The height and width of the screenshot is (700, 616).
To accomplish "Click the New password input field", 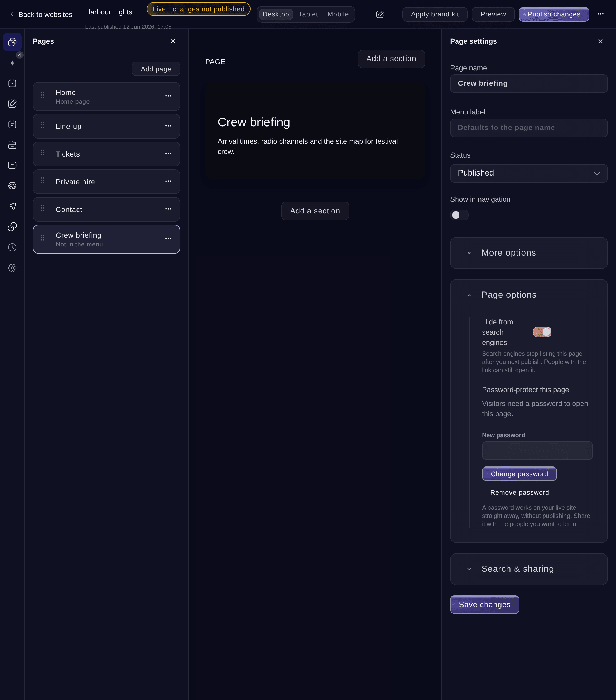I will [x=537, y=451].
